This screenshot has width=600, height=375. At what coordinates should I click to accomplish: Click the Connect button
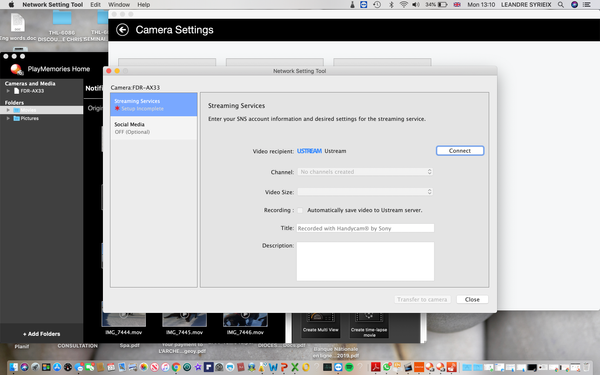pos(460,151)
